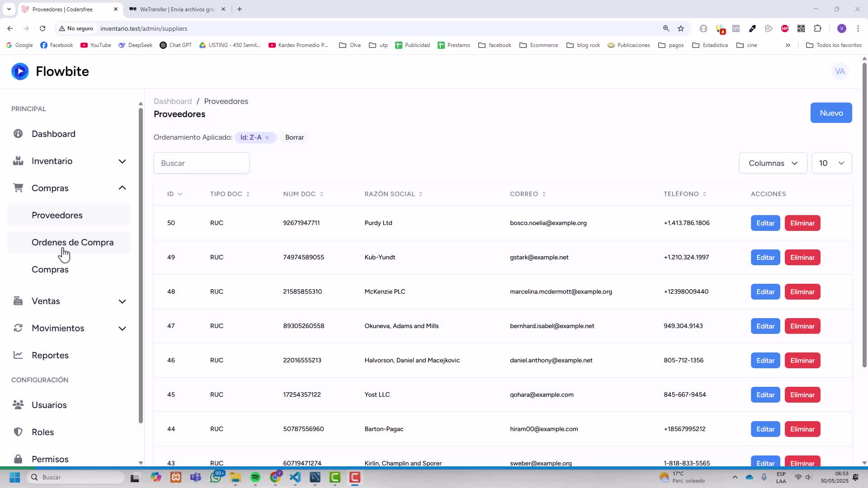The height and width of the screenshot is (488, 868).
Task: Go back in browser history
Action: [x=10, y=28]
